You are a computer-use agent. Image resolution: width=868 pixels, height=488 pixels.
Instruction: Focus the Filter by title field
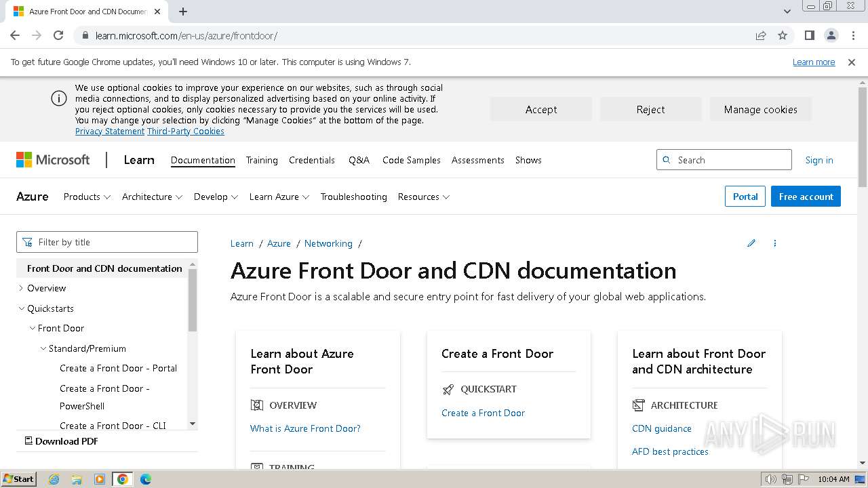(x=107, y=242)
